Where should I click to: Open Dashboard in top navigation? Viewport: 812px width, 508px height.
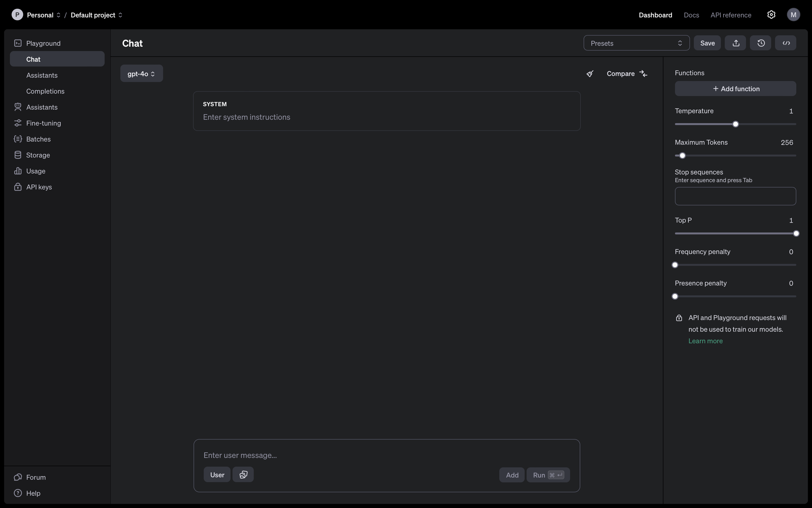click(x=655, y=15)
